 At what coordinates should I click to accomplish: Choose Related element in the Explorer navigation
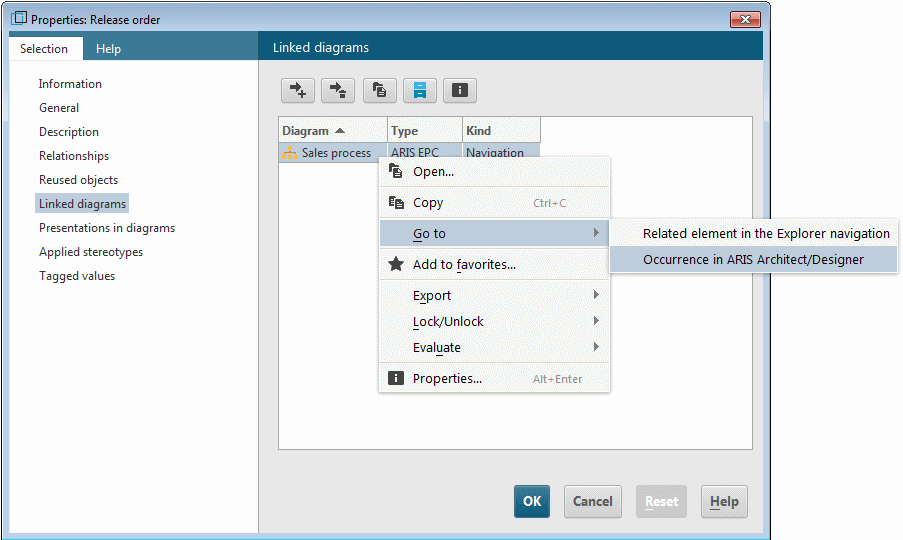[753, 233]
